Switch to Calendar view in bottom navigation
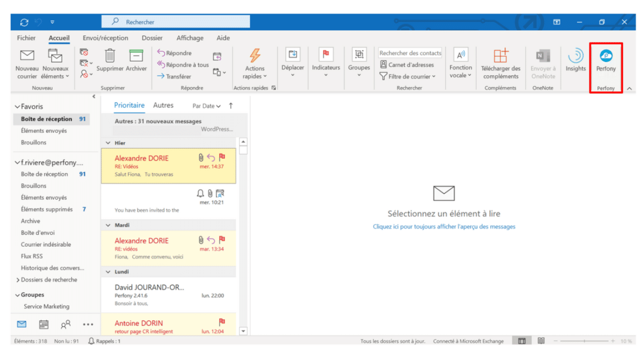Viewport: 644px width, 352px height. [43, 324]
